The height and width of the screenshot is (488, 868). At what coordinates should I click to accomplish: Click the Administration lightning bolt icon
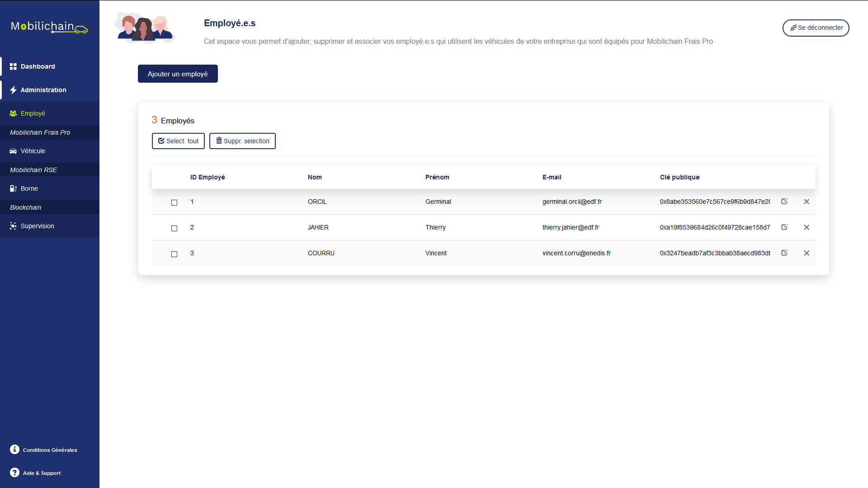tap(13, 89)
